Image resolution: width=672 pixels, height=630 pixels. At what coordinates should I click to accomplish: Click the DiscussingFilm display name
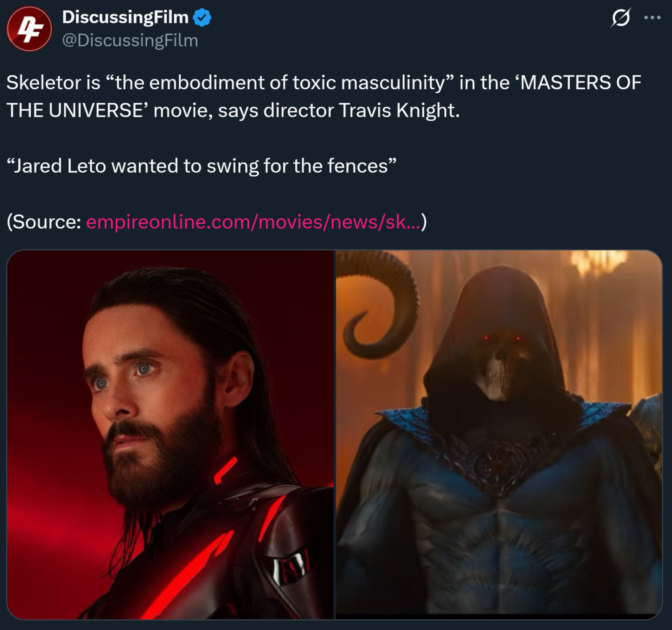tap(125, 17)
